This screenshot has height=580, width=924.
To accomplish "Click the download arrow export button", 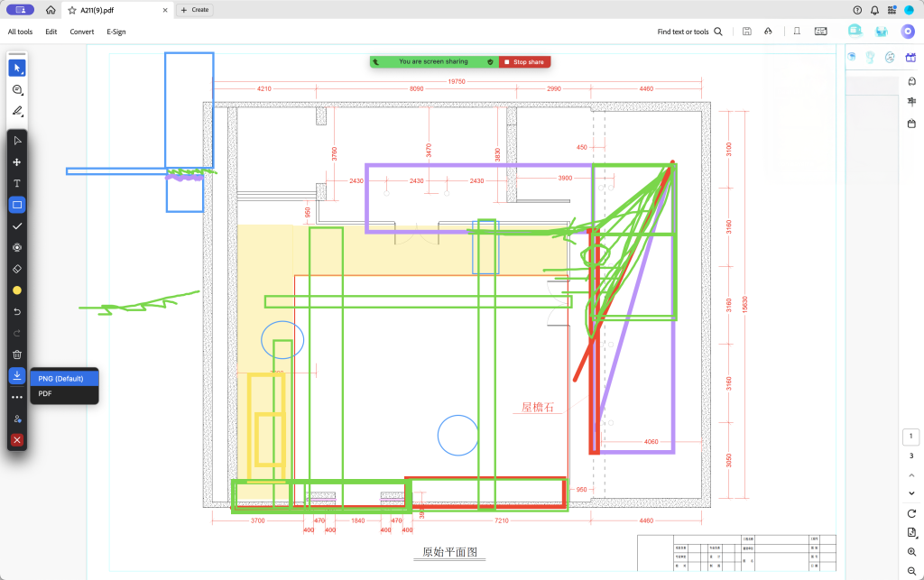I will pyautogui.click(x=17, y=375).
